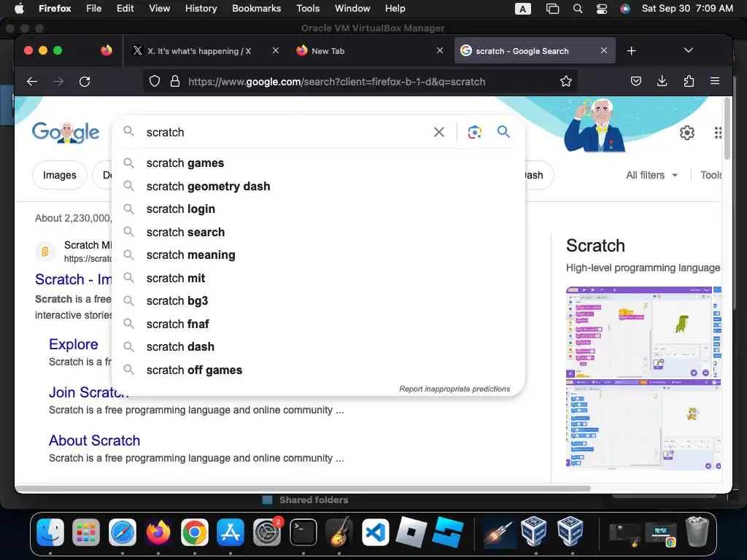747x560 pixels.
Task: Open the Pocket save icon
Action: coord(635,82)
